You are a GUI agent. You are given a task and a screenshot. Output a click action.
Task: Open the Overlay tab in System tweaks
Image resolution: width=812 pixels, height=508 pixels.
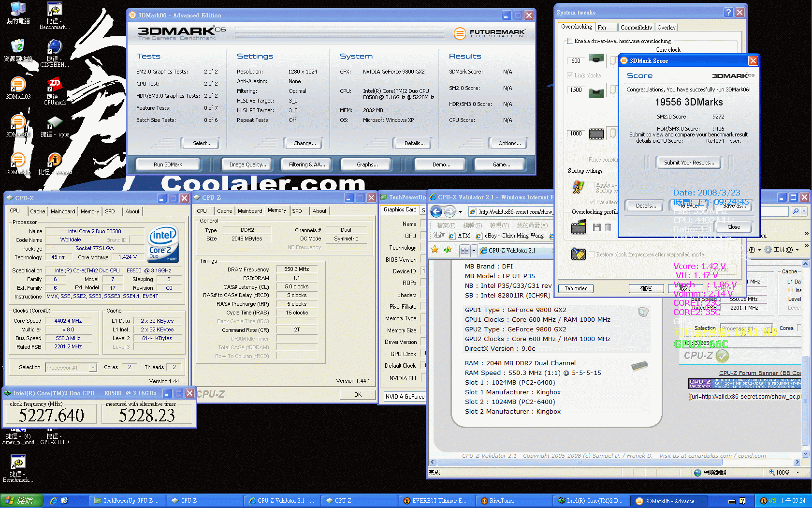(x=667, y=28)
